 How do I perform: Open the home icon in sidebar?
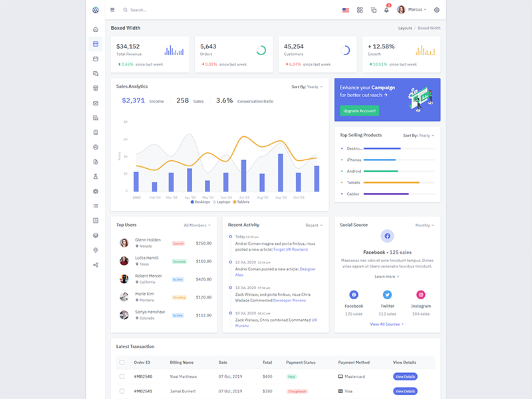coord(96,29)
